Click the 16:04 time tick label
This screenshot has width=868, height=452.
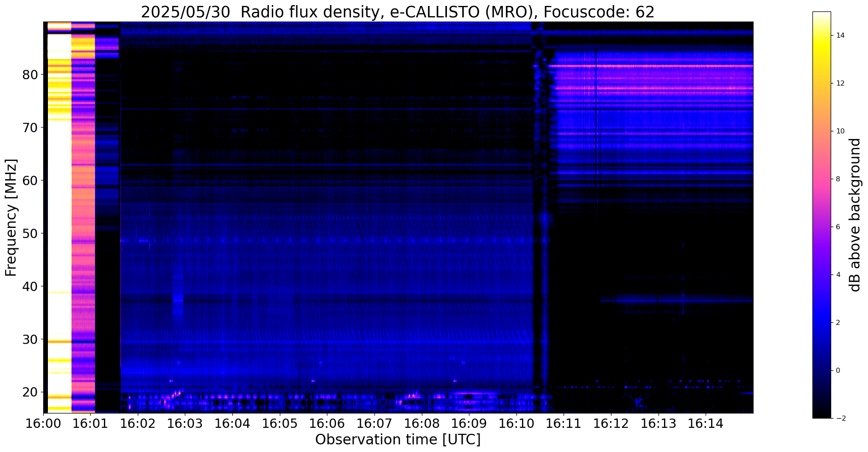[232, 424]
